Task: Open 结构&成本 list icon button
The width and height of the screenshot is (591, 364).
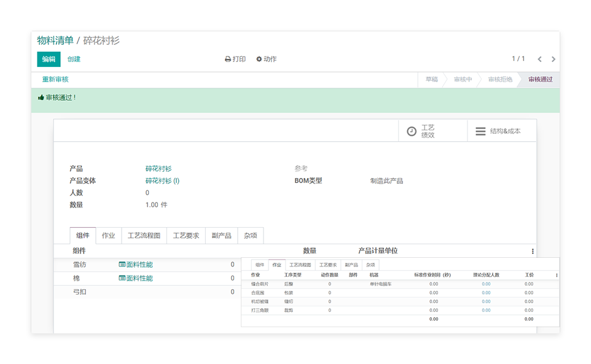Action: 480,131
